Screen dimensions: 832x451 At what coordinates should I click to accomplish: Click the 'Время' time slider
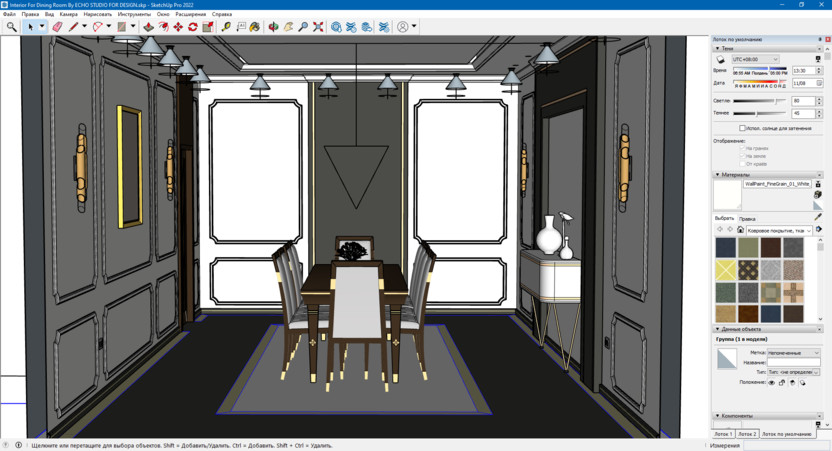760,68
